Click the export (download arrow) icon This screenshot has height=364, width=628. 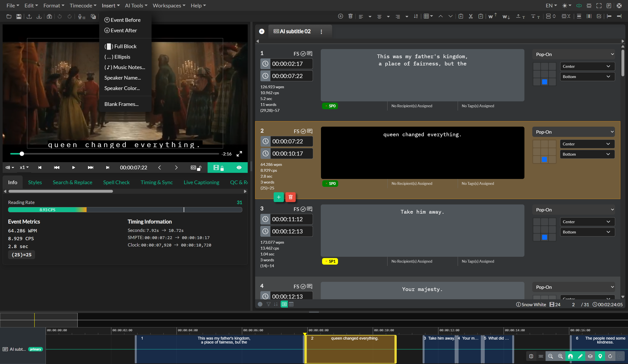[x=39, y=16]
